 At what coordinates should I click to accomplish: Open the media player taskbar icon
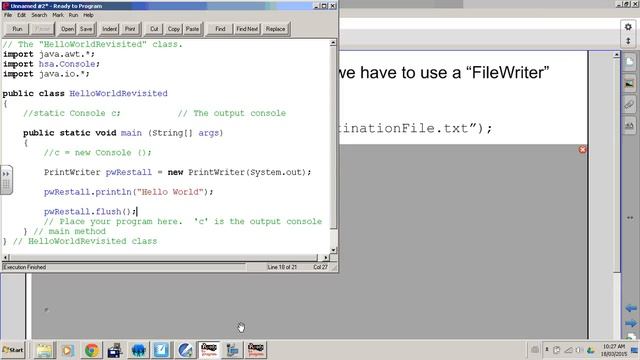pyautogui.click(x=67, y=350)
